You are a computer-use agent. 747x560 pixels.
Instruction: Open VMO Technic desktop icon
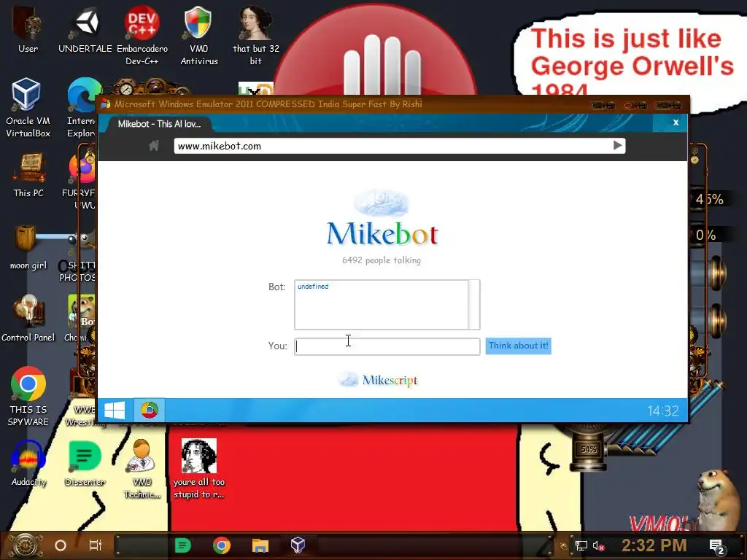(x=142, y=469)
